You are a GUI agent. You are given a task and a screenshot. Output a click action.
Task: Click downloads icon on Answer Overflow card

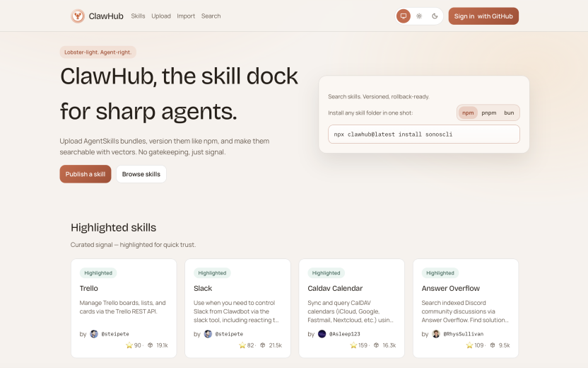[x=493, y=345]
